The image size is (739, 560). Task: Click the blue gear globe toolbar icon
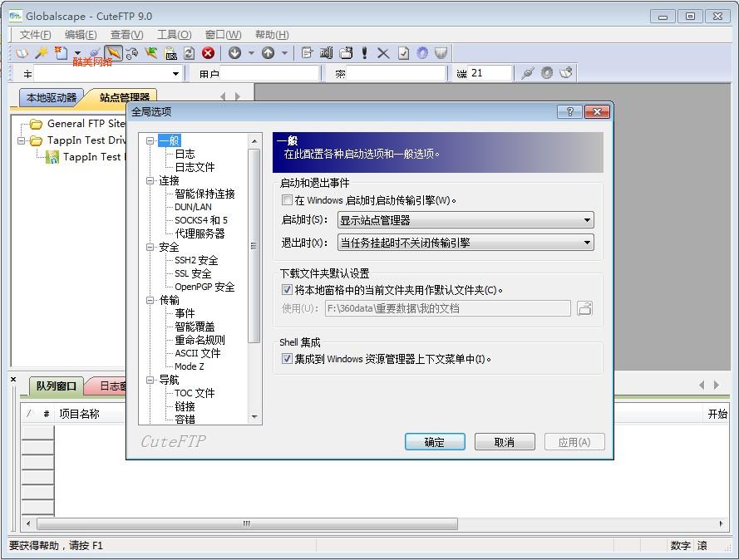(422, 53)
